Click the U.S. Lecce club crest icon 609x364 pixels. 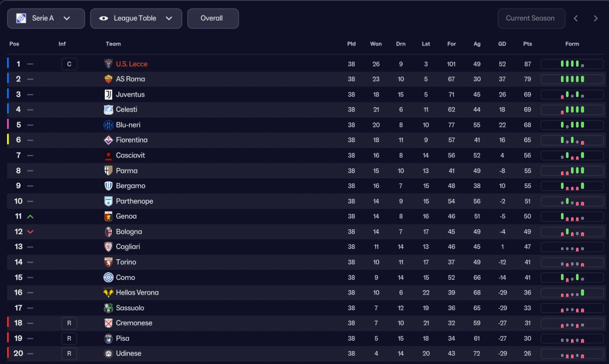[108, 64]
